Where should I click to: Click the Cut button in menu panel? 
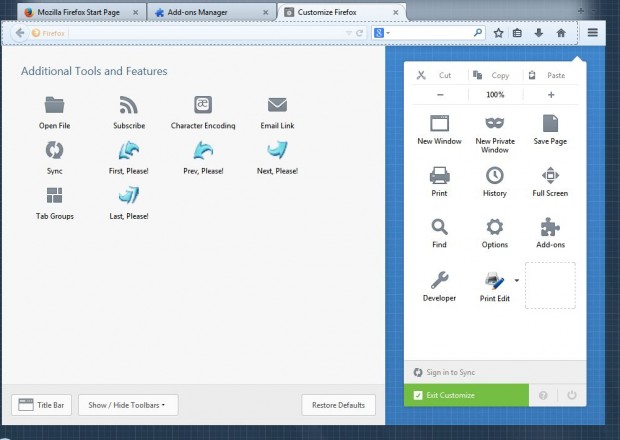[x=440, y=75]
